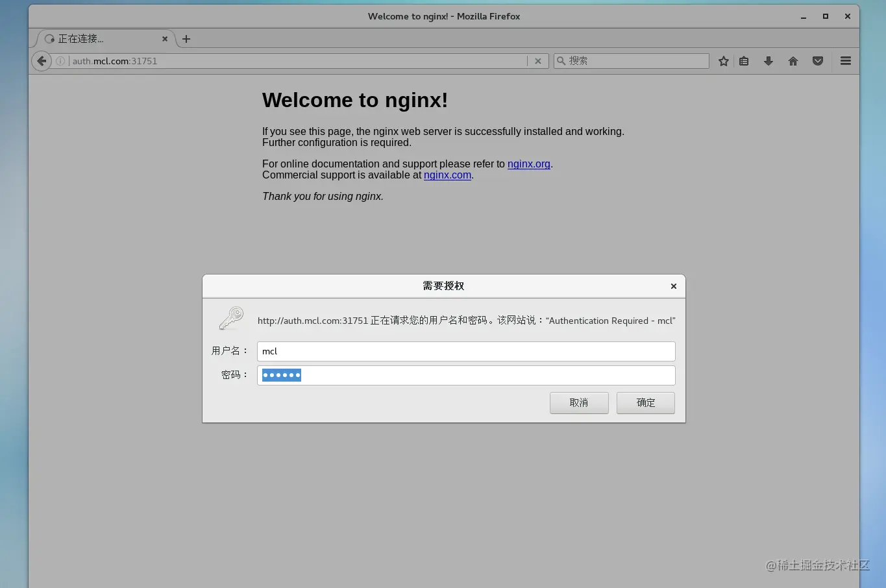Click the key icon in authorization dialog
886x588 pixels.
[231, 318]
